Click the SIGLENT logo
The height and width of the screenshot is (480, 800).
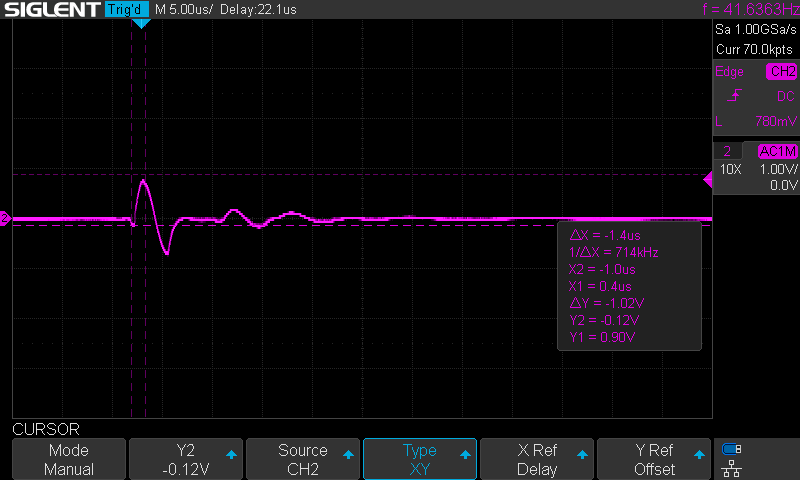[52, 9]
